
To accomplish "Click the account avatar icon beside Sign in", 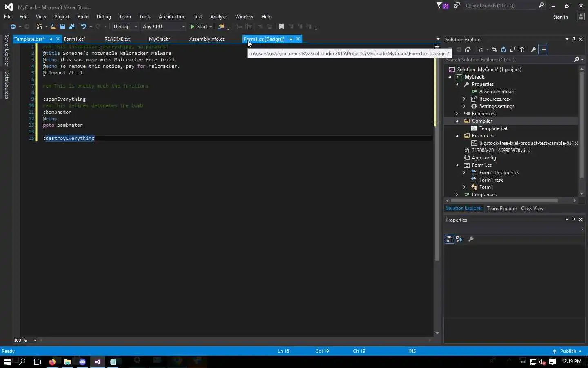I will coord(581,17).
